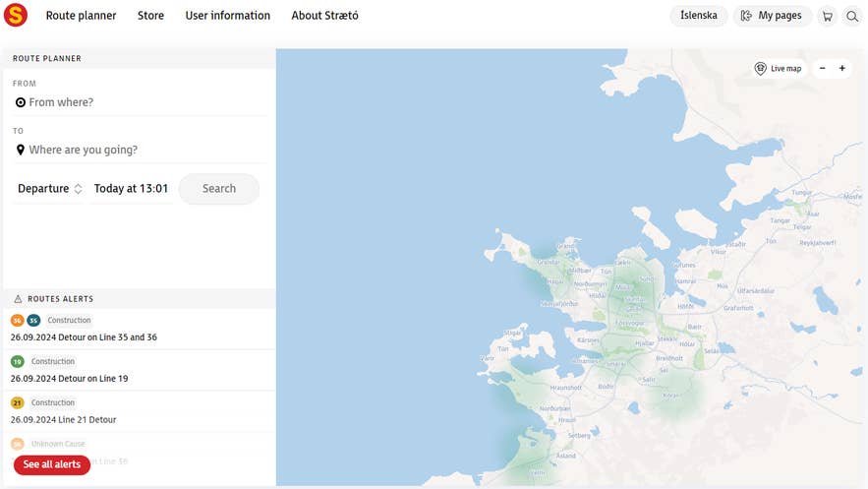Image resolution: width=868 pixels, height=489 pixels.
Task: Click the teal line 35 badge
Action: click(33, 321)
